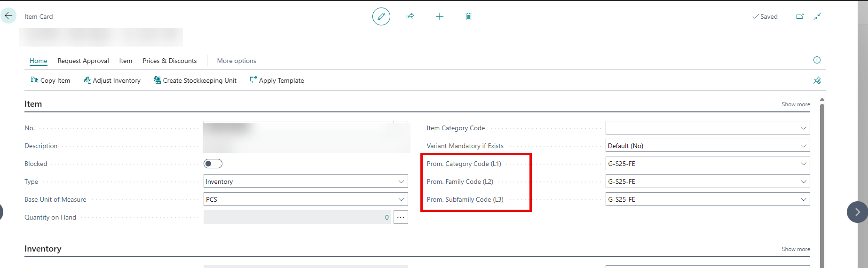Screen dimensions: 868x268
Task: Open Request Approval menu
Action: pyautogui.click(x=83, y=61)
